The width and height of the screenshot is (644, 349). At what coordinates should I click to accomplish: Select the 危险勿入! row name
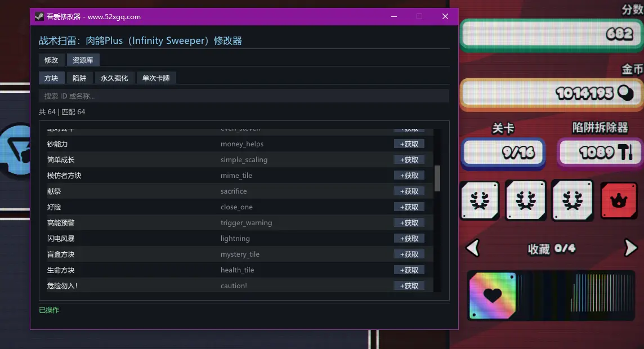pyautogui.click(x=62, y=286)
